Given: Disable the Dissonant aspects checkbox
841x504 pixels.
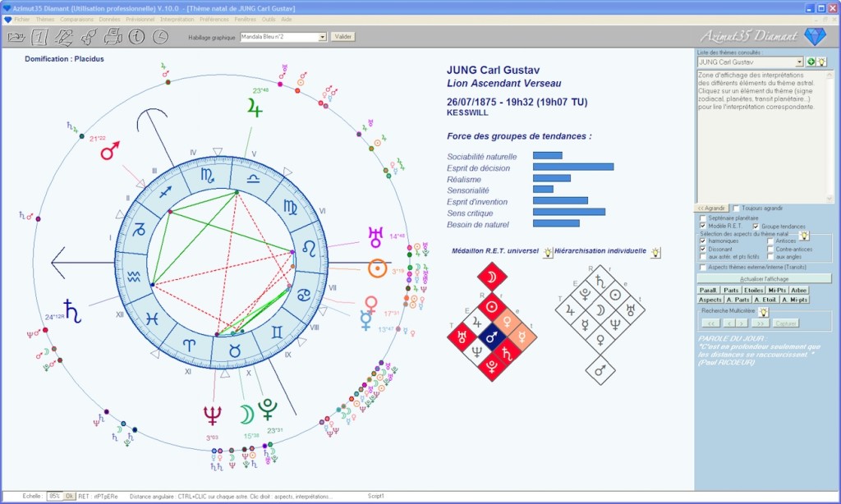Looking at the screenshot, I should click(x=702, y=249).
